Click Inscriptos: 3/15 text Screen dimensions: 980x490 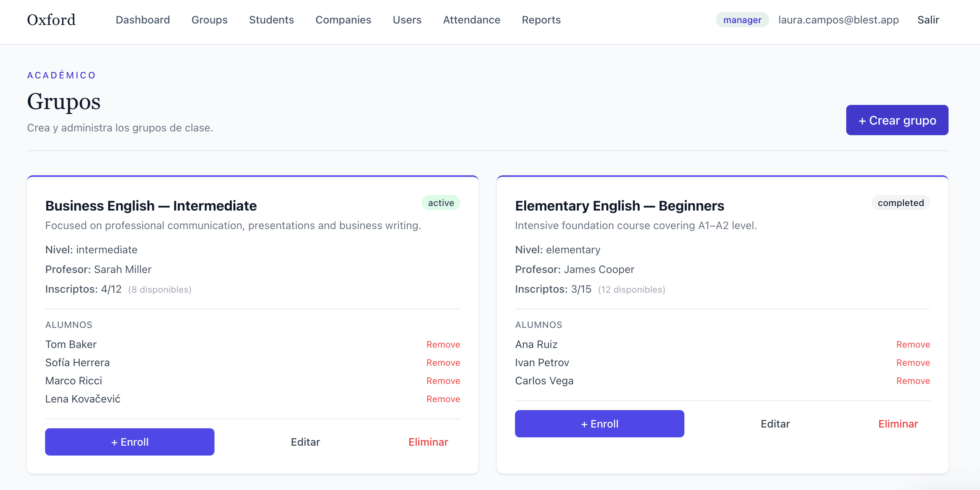coord(553,289)
